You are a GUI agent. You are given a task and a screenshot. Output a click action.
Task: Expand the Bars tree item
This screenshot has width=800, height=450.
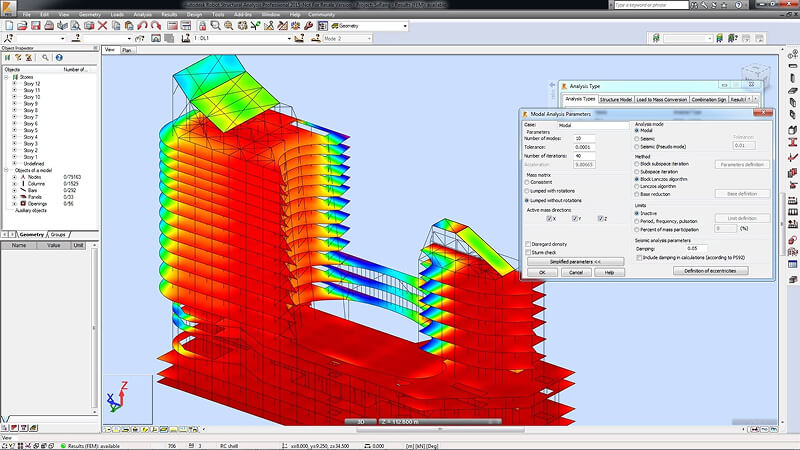point(14,190)
